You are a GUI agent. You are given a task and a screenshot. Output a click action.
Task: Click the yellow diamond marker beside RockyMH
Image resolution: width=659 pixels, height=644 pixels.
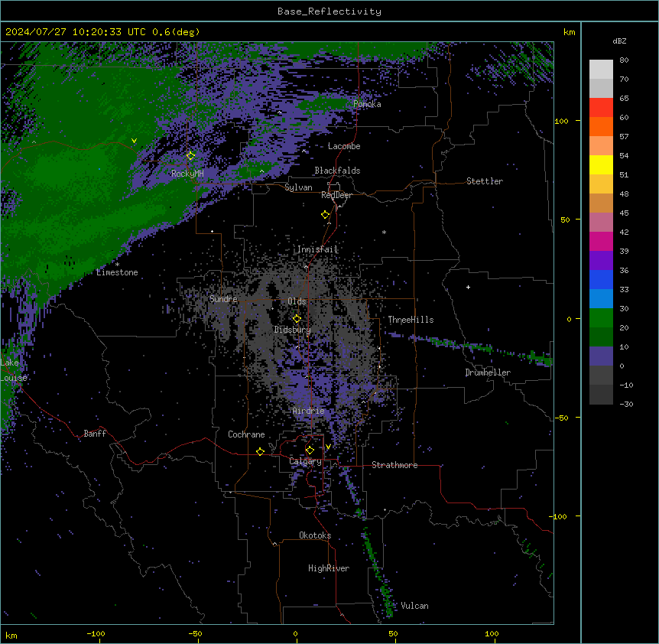point(191,156)
